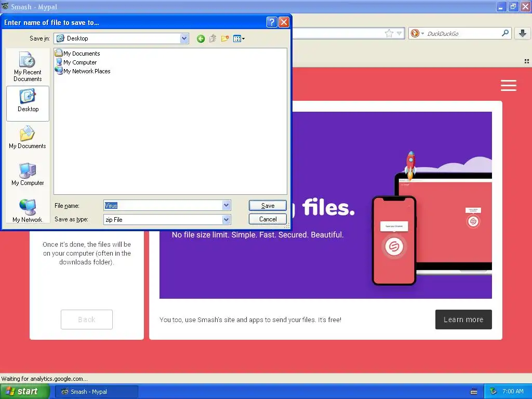Minimize the Mypal browser window

tap(501, 6)
